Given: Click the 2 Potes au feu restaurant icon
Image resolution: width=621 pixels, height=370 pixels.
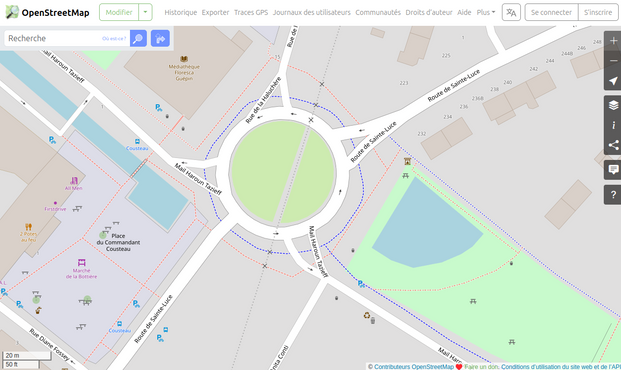Looking at the screenshot, I should 28,227.
